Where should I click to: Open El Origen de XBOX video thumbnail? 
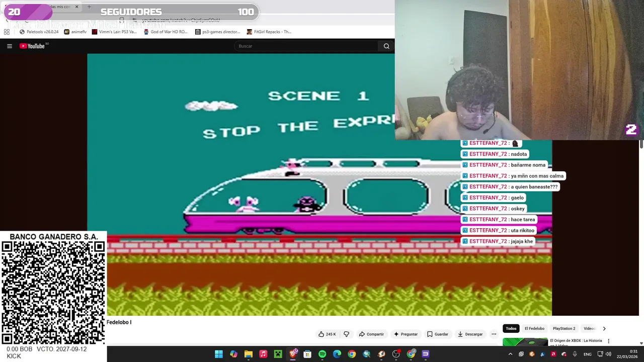[525, 342]
